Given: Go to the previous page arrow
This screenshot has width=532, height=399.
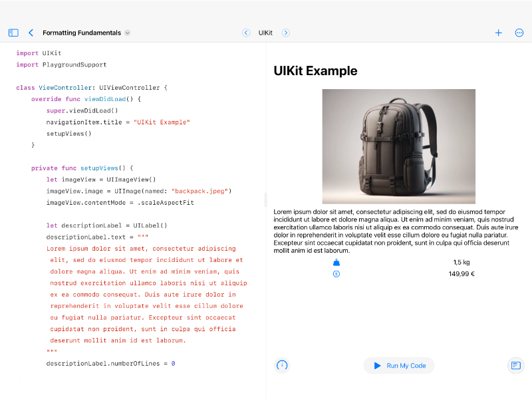Looking at the screenshot, I should pyautogui.click(x=246, y=33).
